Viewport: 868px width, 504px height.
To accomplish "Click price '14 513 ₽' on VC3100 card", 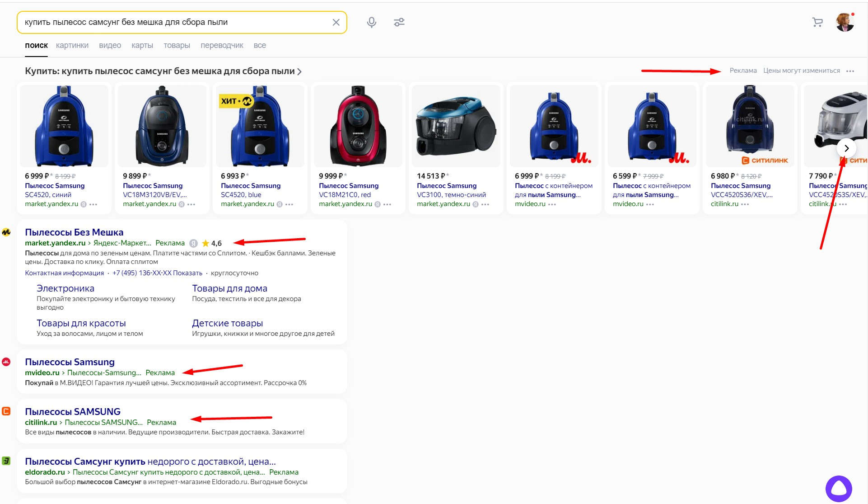I will 431,176.
